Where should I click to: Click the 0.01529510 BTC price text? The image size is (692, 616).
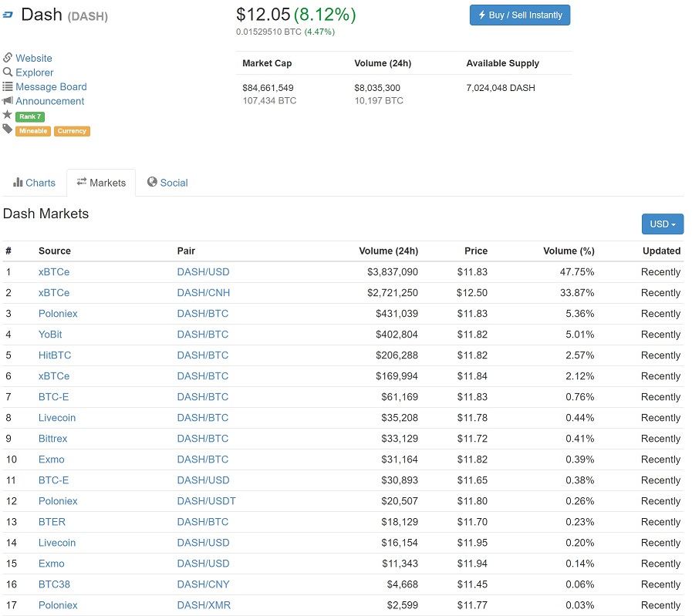tap(268, 32)
